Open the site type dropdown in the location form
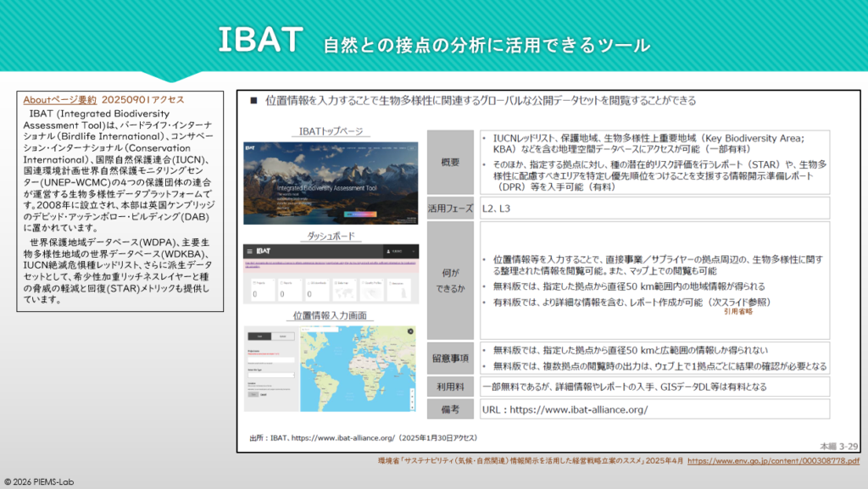Viewport: 868px width, 489px height. (x=270, y=375)
